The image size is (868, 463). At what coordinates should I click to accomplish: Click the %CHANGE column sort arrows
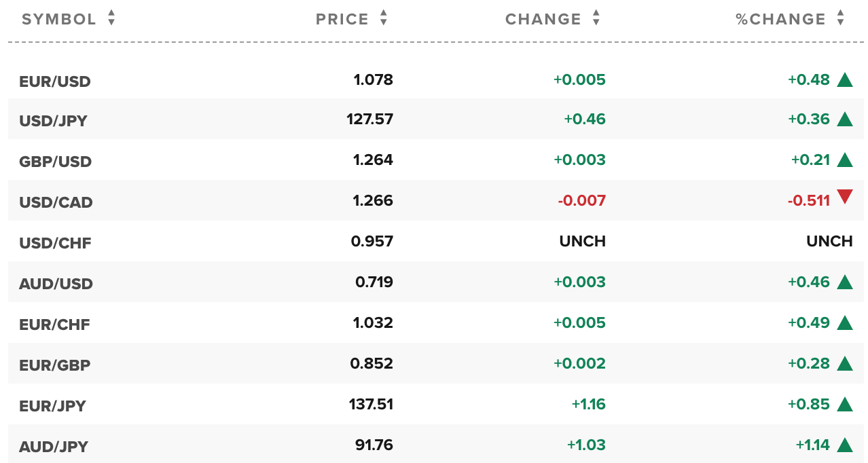pyautogui.click(x=841, y=18)
